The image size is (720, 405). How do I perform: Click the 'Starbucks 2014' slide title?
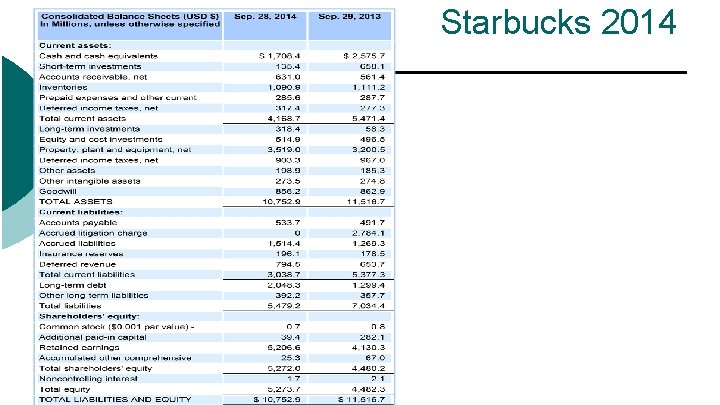tap(558, 22)
